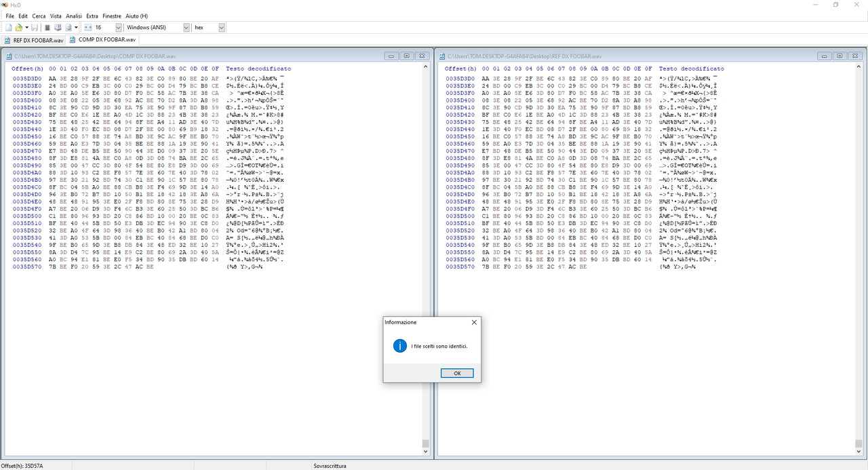
Task: Click the bytes-per-row icon next to 16
Action: [x=88, y=28]
